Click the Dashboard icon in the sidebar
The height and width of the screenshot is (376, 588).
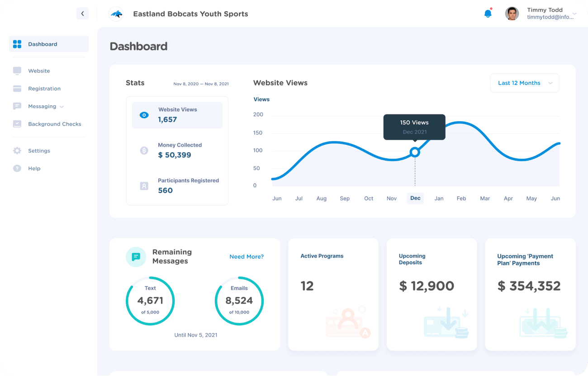pos(17,44)
